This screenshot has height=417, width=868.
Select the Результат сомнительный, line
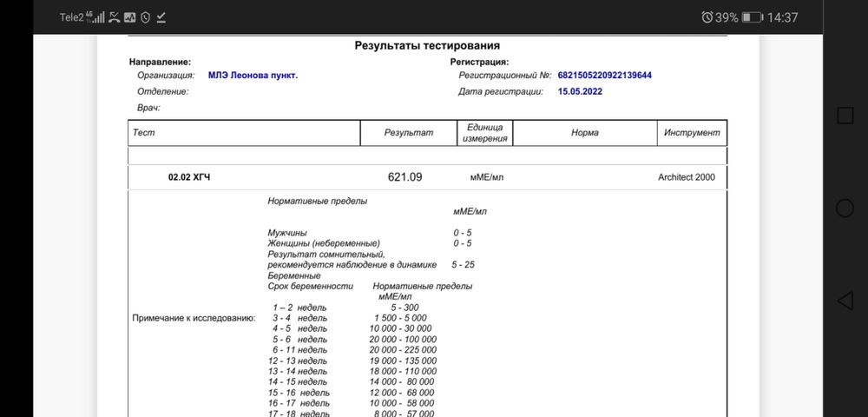point(326,255)
